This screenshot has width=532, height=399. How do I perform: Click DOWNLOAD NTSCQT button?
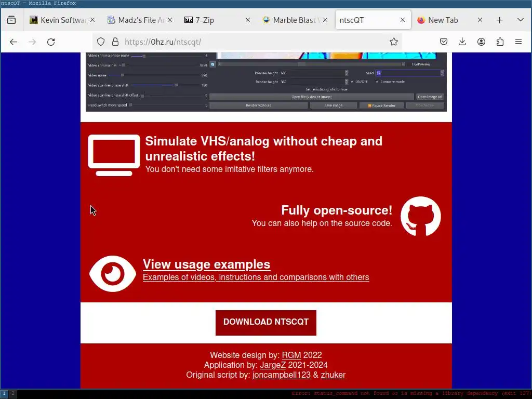[x=266, y=322]
